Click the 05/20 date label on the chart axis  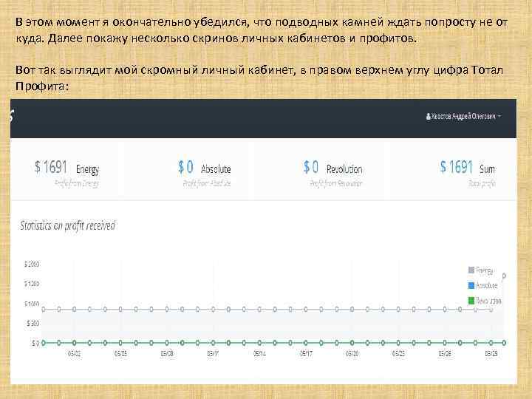coord(352,353)
